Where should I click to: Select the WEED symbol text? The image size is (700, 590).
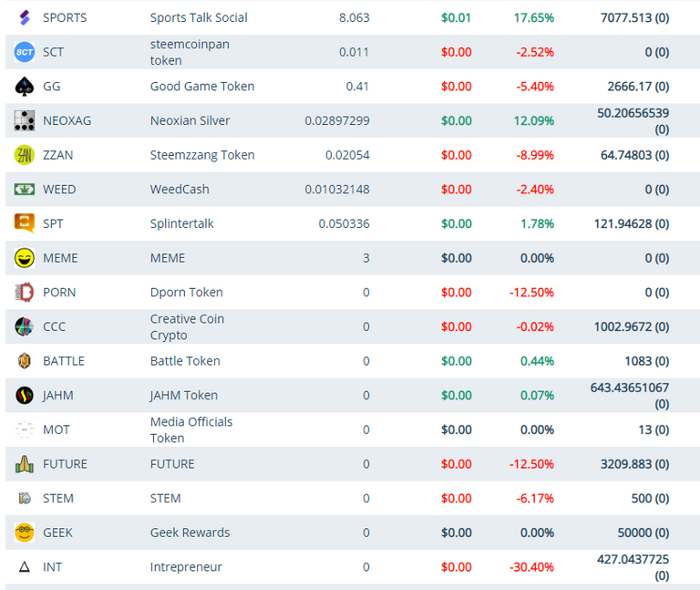(59, 190)
